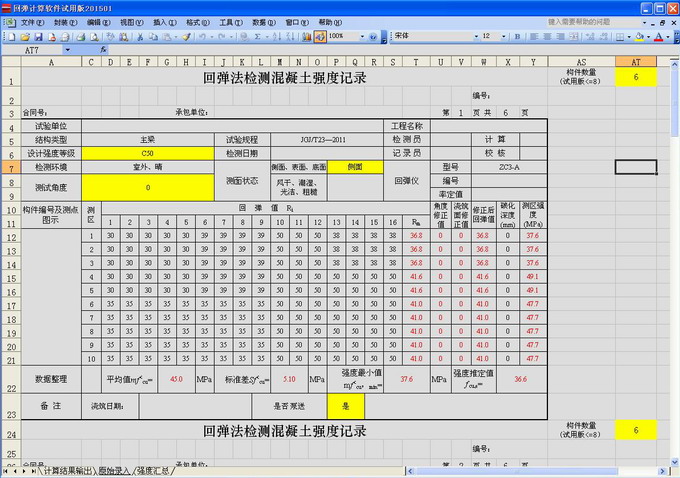Click the Open file folder icon
This screenshot has height=478, width=680.
pyautogui.click(x=25, y=36)
